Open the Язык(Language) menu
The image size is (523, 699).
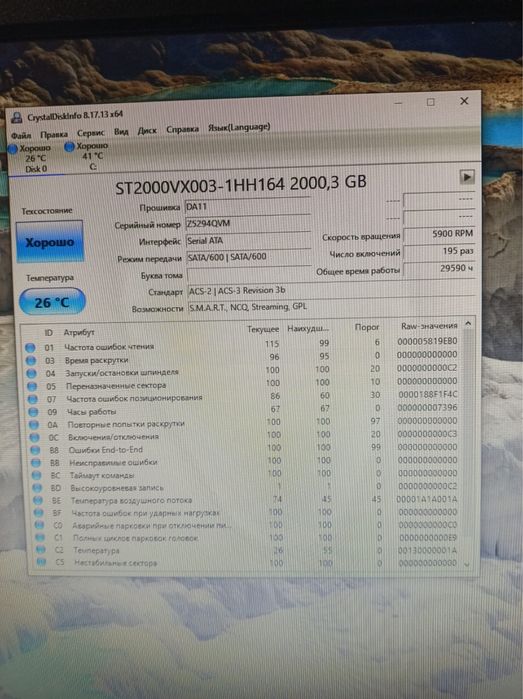pyautogui.click(x=239, y=127)
